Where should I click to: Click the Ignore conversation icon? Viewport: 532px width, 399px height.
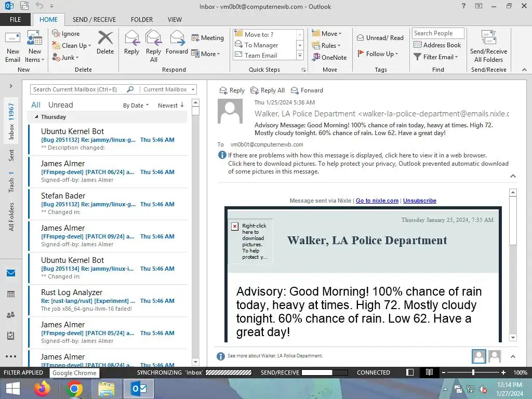pyautogui.click(x=66, y=34)
